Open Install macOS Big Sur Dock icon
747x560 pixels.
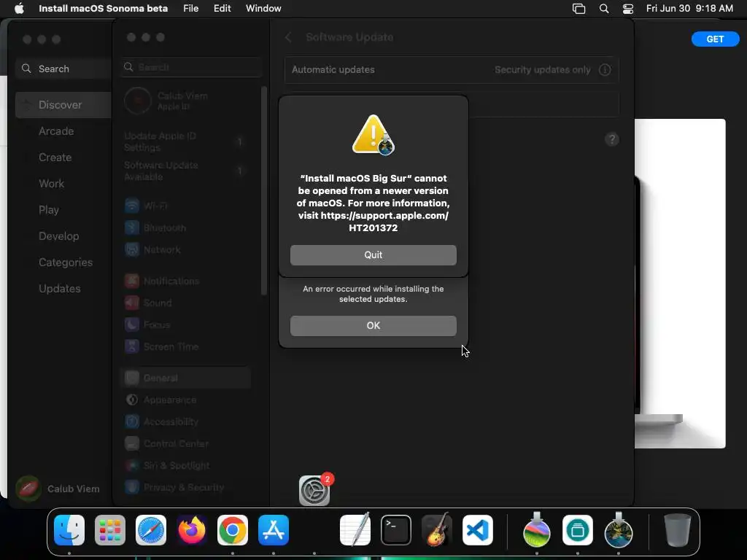click(619, 530)
